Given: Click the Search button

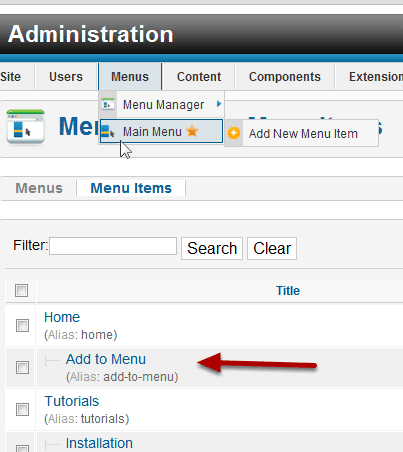Looking at the screenshot, I should 212,248.
